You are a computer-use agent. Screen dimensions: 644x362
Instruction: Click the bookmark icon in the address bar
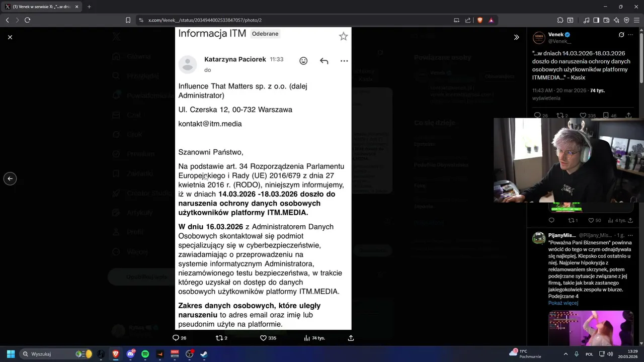tap(128, 20)
